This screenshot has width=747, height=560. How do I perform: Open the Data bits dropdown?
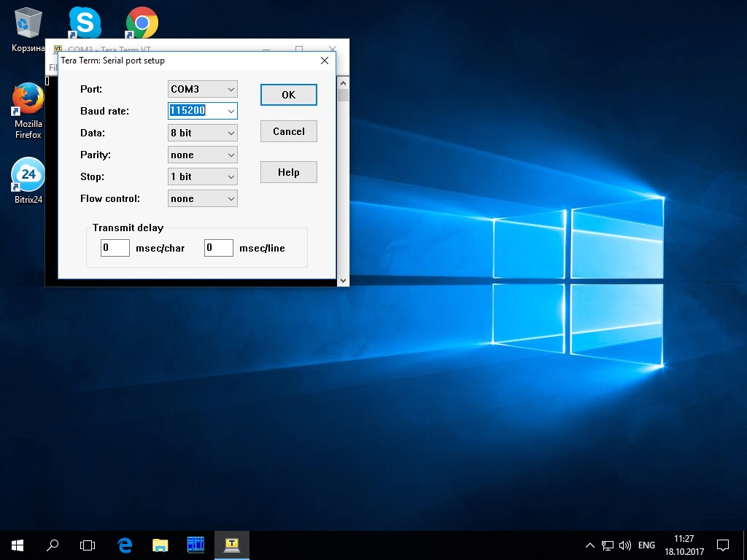[203, 133]
